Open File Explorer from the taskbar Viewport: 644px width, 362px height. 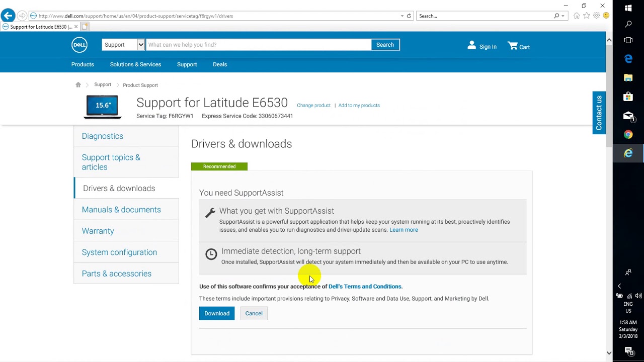point(628,77)
